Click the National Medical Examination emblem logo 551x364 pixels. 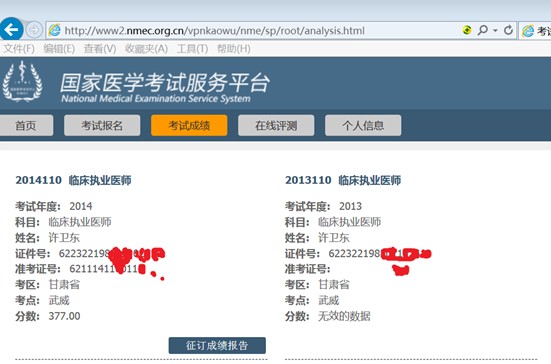point(22,82)
